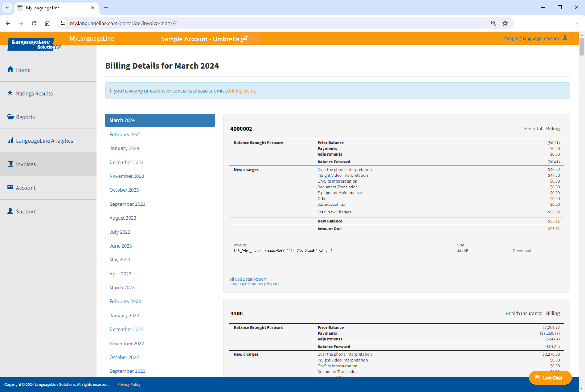Open the browser tab list dropdown
The image size is (585, 392).
tap(7, 7)
